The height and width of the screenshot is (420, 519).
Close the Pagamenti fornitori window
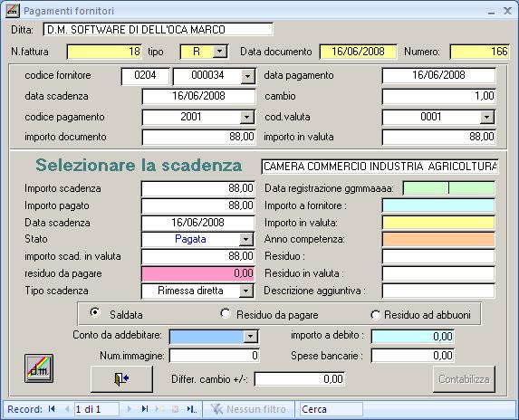click(x=507, y=11)
